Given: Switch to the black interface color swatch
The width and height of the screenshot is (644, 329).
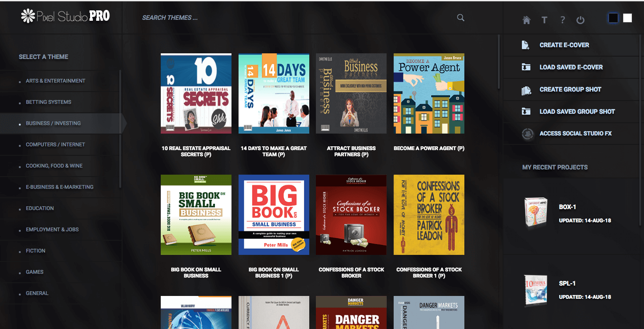Looking at the screenshot, I should tap(613, 18).
